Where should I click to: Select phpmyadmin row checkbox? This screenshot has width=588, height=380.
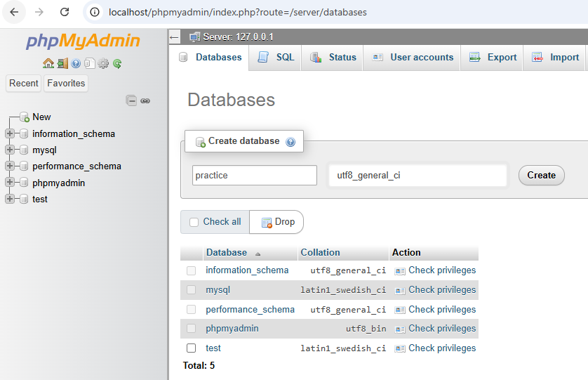(x=192, y=329)
